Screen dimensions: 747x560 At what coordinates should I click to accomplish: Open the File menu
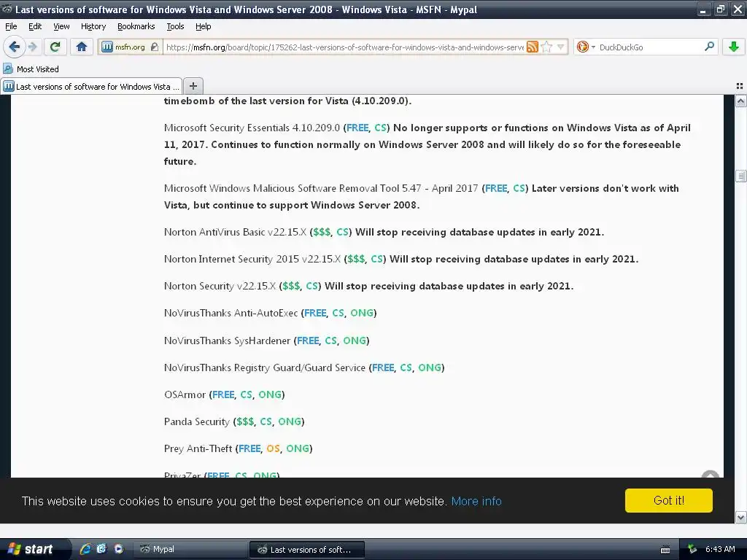(11, 26)
